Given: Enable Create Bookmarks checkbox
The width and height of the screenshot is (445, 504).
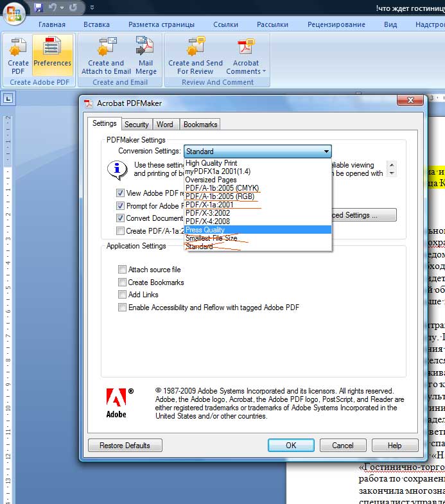Looking at the screenshot, I should 122,282.
